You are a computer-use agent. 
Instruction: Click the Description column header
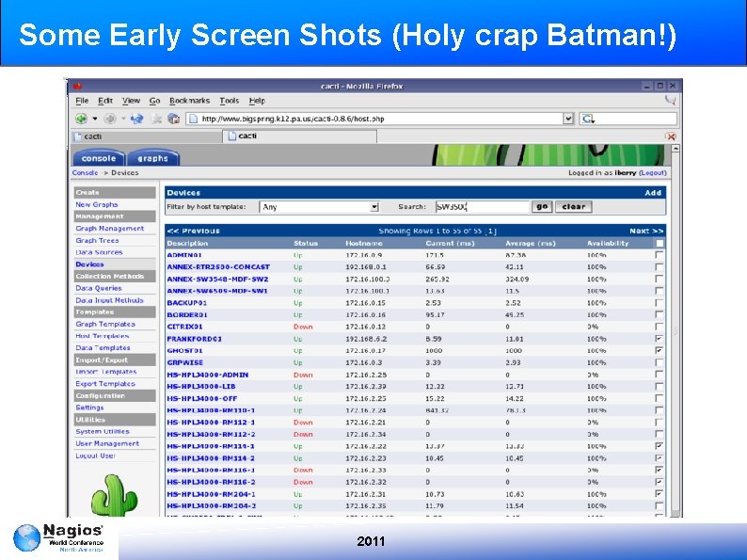point(187,244)
